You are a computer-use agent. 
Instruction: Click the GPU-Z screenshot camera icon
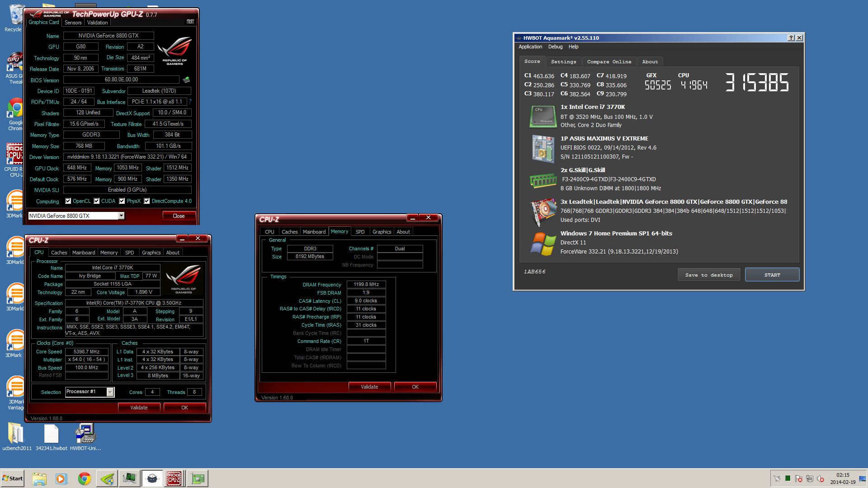190,22
